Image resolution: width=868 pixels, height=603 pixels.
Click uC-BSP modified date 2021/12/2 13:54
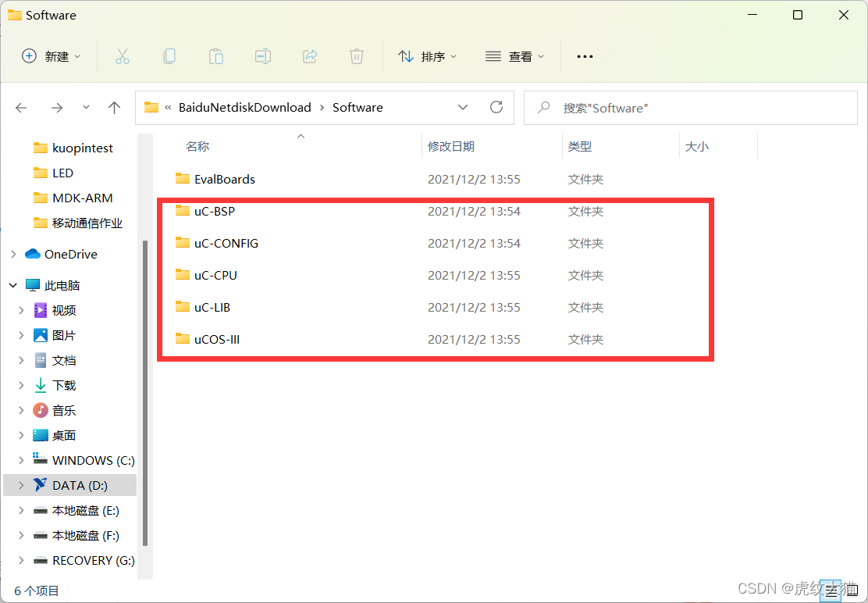click(x=474, y=212)
